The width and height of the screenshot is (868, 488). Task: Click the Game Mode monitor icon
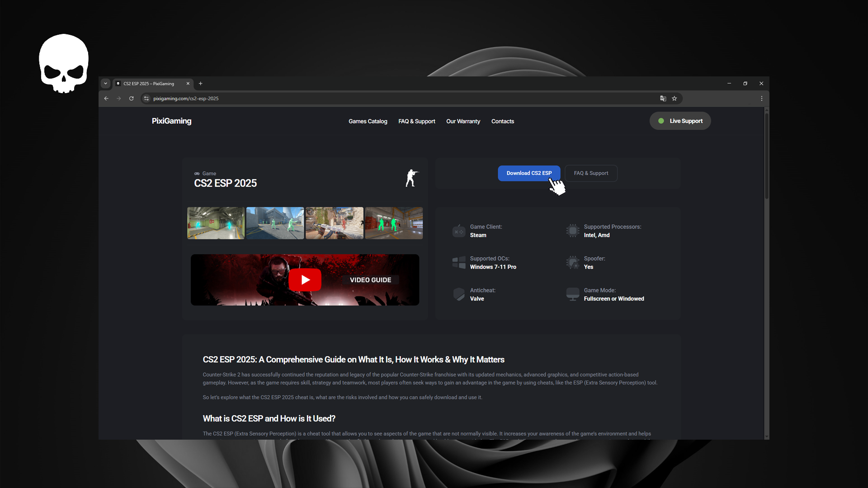click(572, 294)
